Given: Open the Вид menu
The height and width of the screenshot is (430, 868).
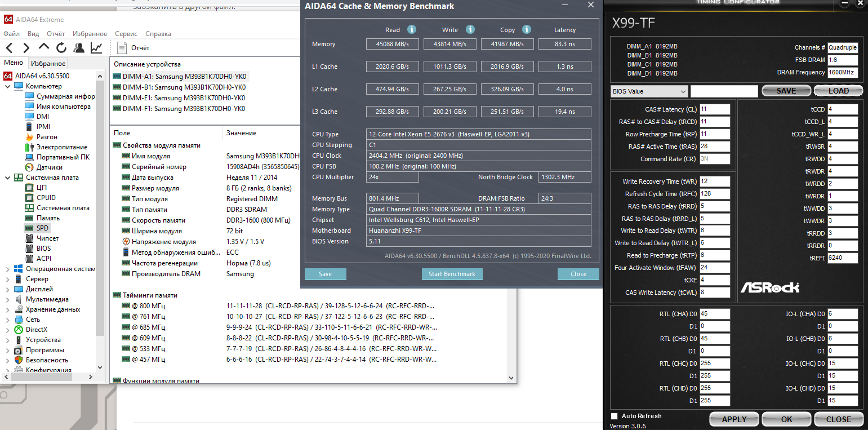Looking at the screenshot, I should 33,34.
